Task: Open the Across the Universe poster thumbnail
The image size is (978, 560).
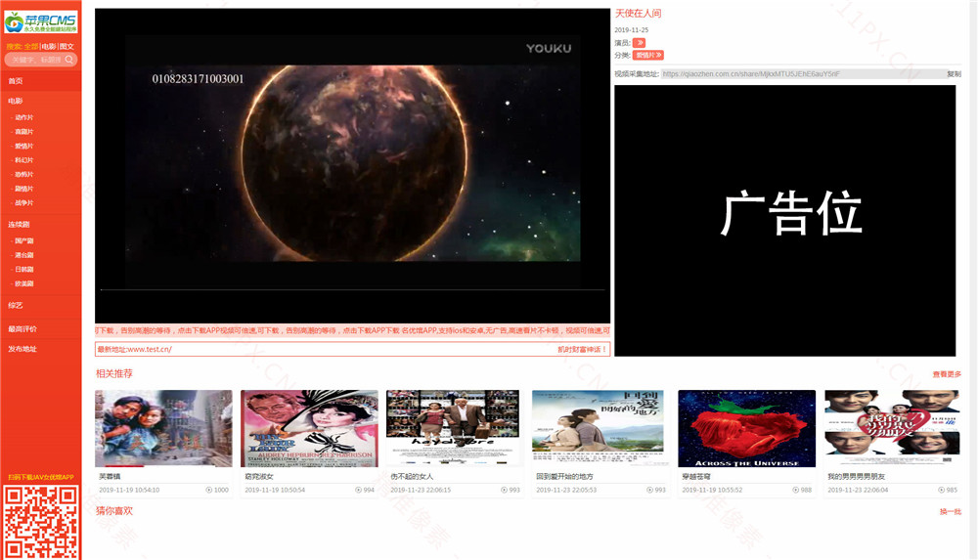Action: (x=746, y=429)
